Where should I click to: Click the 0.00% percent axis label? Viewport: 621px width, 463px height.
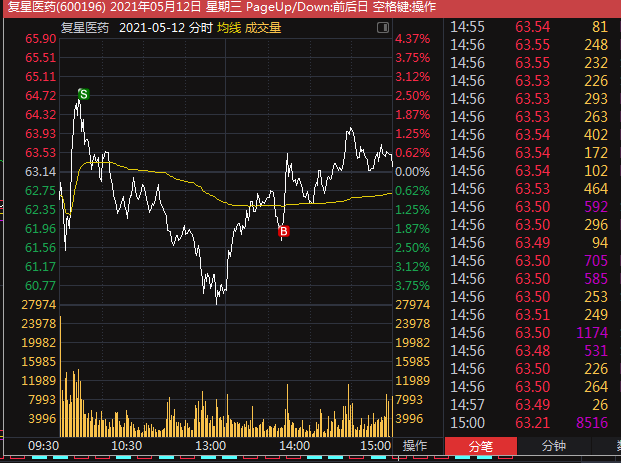tap(412, 171)
